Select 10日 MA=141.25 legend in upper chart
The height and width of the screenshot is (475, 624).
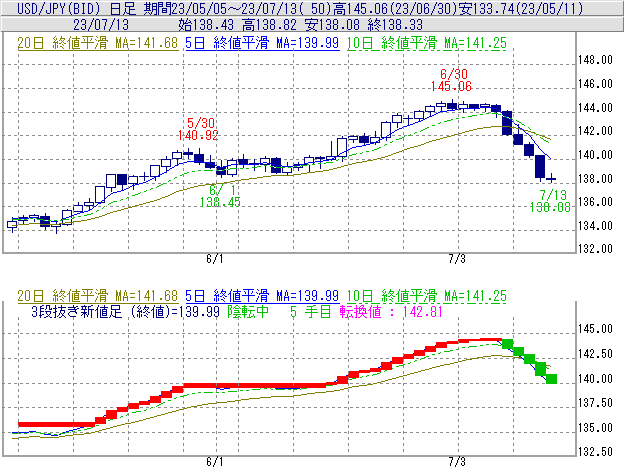point(427,43)
